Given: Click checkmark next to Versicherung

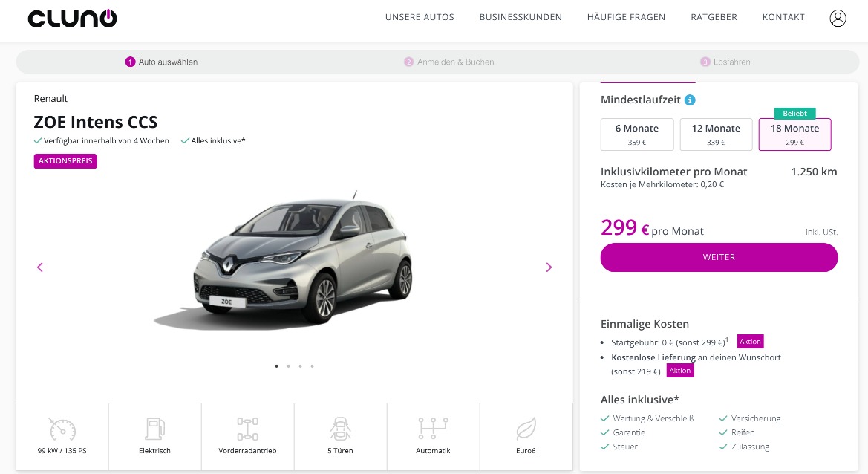Looking at the screenshot, I should pos(723,418).
